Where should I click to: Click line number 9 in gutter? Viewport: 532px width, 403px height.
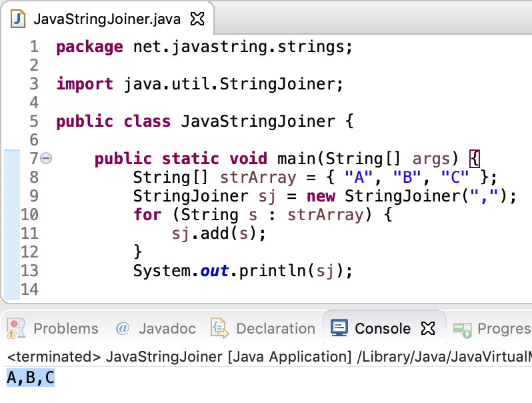34,196
